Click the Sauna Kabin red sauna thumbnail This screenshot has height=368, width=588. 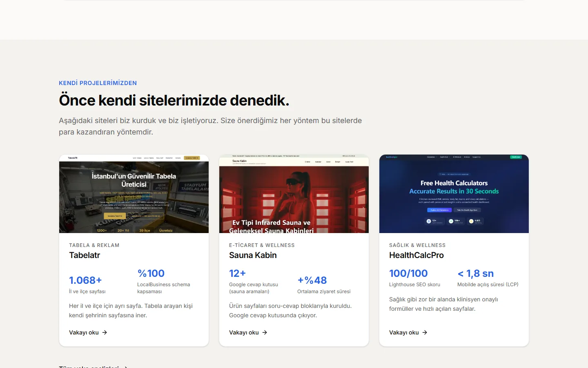pos(294,194)
